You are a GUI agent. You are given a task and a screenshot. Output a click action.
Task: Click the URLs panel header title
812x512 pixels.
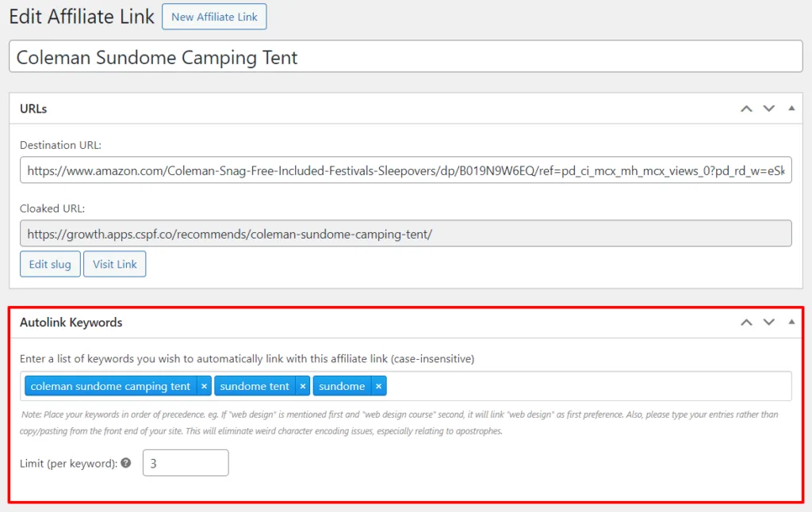tap(33, 109)
